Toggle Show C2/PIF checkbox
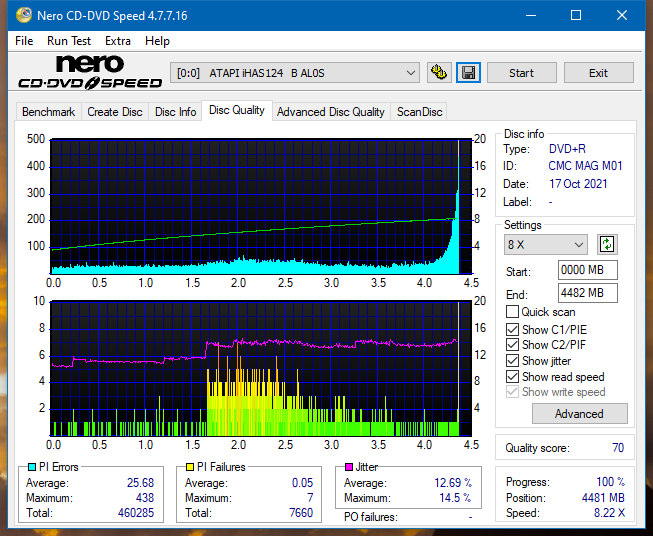This screenshot has height=536, width=653. coord(512,345)
